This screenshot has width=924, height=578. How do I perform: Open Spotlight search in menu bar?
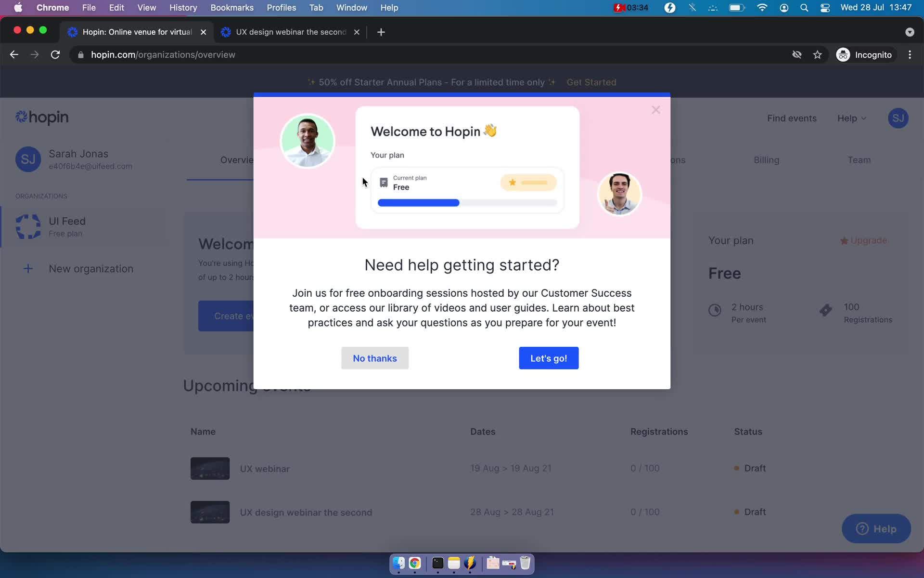click(804, 8)
